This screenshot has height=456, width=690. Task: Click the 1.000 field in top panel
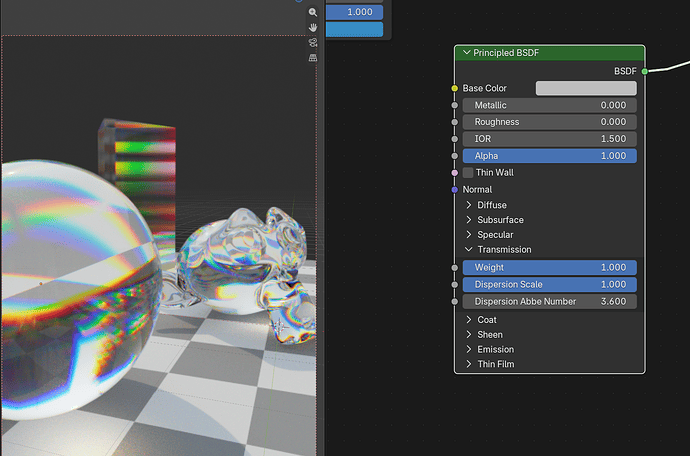click(354, 12)
